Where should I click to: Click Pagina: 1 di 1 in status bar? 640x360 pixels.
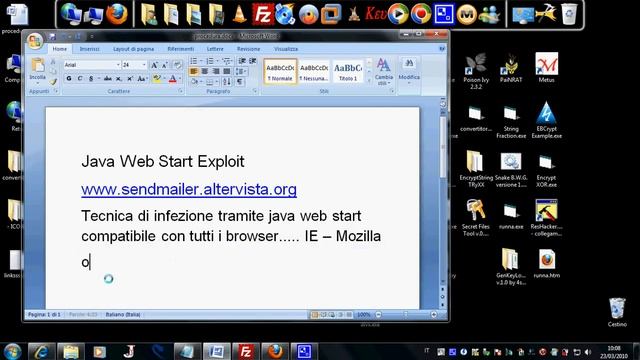tap(44, 315)
